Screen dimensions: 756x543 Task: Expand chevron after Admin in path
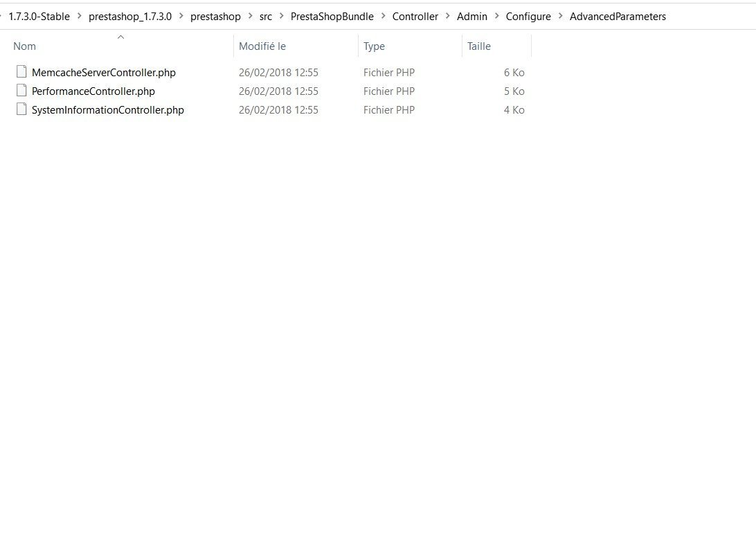[496, 16]
